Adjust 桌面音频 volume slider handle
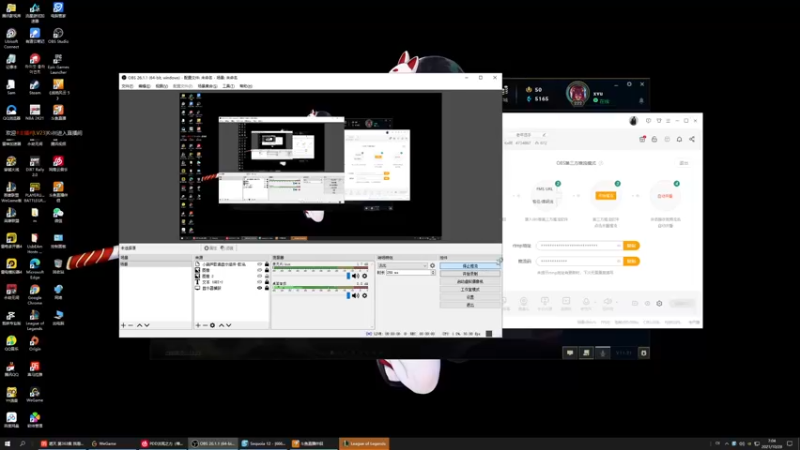The height and width of the screenshot is (450, 800). [348, 295]
